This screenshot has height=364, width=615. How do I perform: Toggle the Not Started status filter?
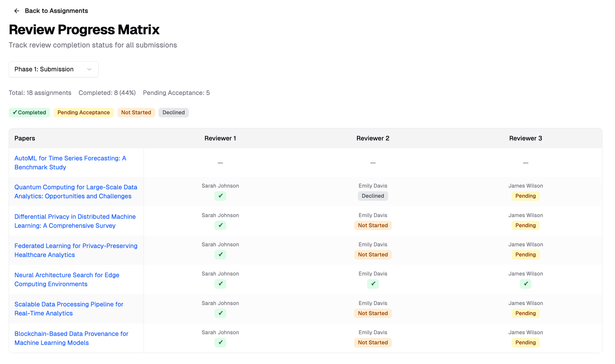pos(136,112)
